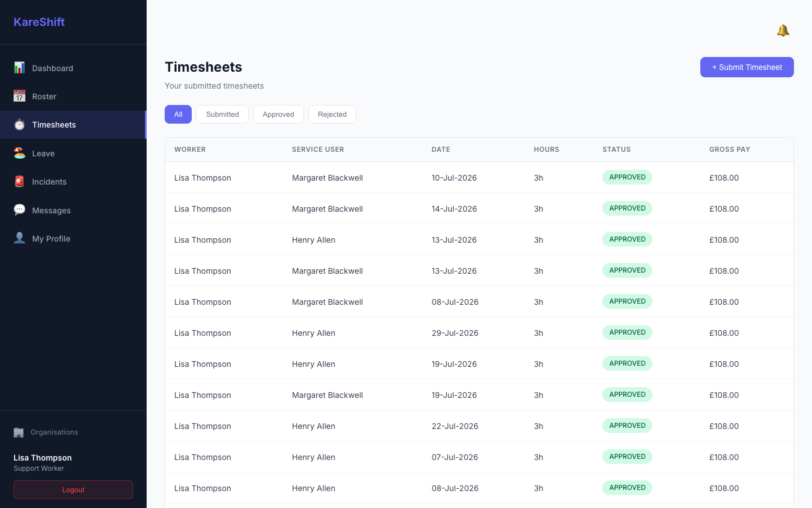Viewport: 812px width, 508px height.
Task: Click the Timesheets stopwatch icon
Action: coord(19,124)
